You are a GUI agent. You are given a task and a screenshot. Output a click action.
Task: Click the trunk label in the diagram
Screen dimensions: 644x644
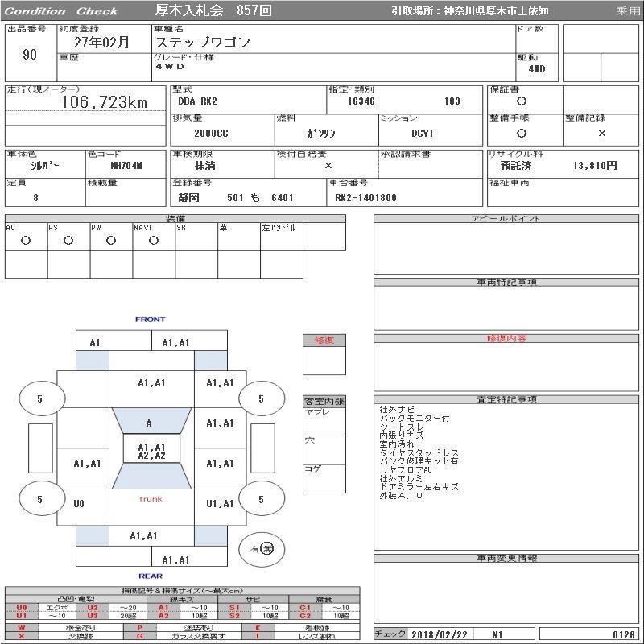(x=151, y=498)
